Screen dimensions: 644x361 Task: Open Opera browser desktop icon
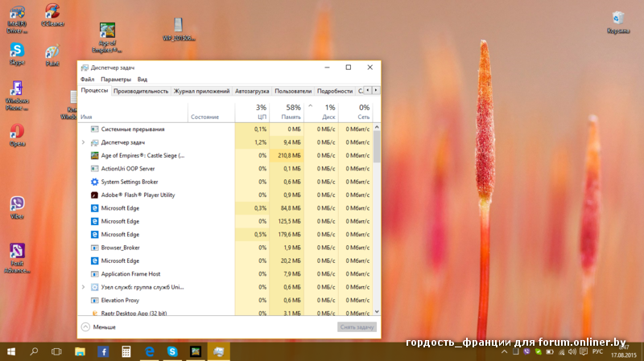pos(16,132)
